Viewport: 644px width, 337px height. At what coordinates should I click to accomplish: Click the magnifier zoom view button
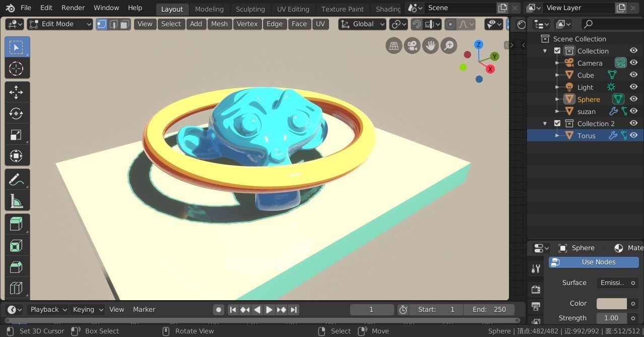[x=448, y=46]
